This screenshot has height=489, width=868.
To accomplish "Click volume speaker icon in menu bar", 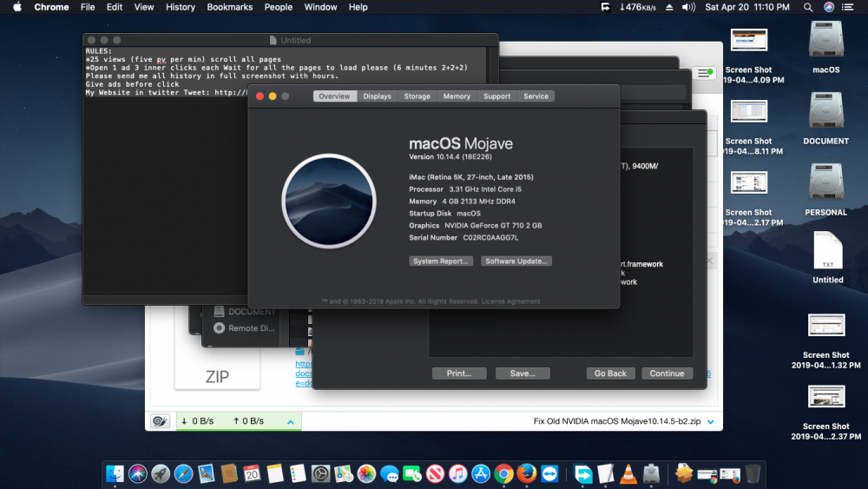I will point(688,7).
